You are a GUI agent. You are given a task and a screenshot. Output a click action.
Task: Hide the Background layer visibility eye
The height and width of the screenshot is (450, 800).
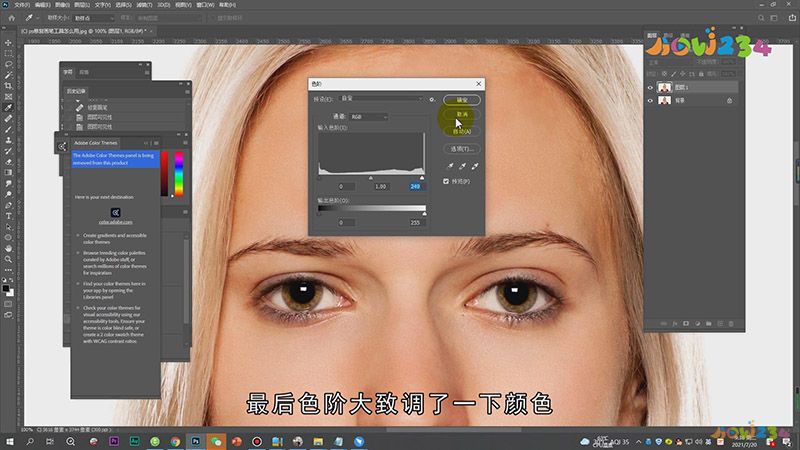tap(650, 101)
